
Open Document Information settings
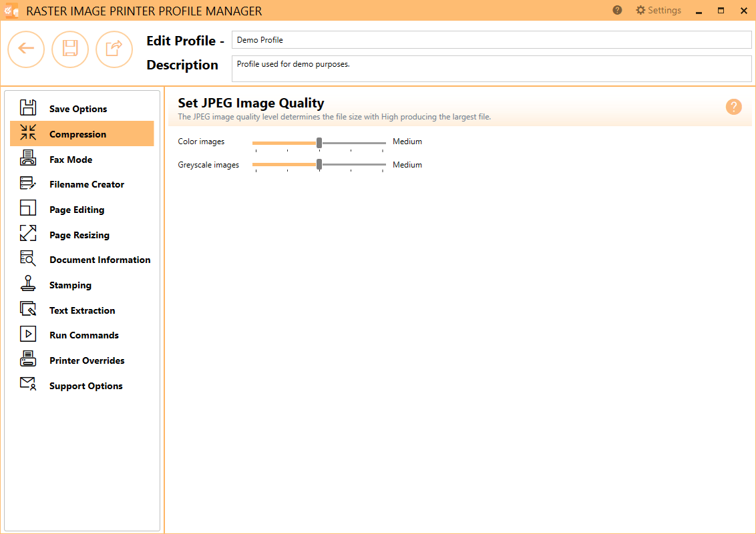click(100, 260)
